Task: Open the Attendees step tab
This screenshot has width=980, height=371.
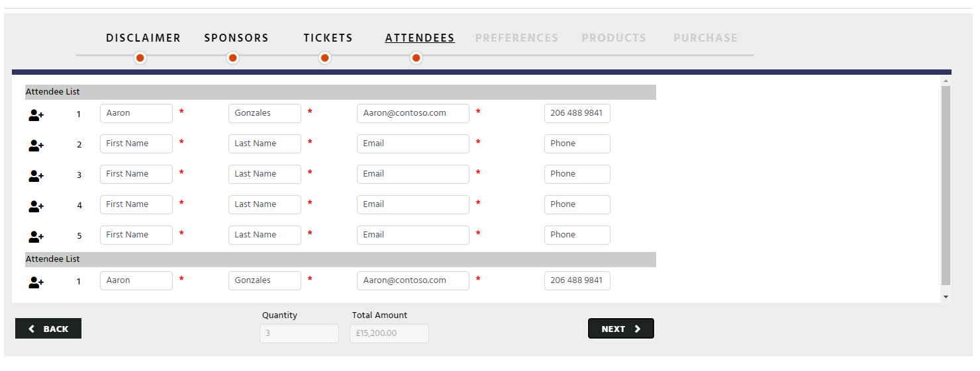Action: point(420,38)
